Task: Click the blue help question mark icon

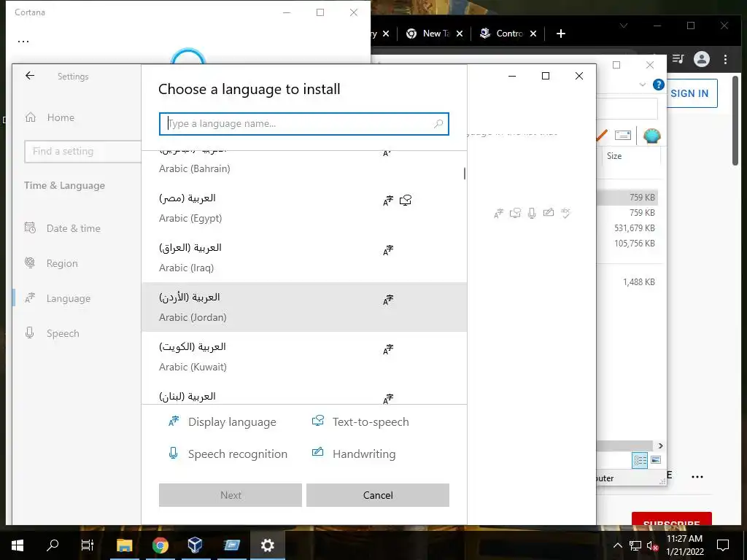Action: click(x=659, y=85)
